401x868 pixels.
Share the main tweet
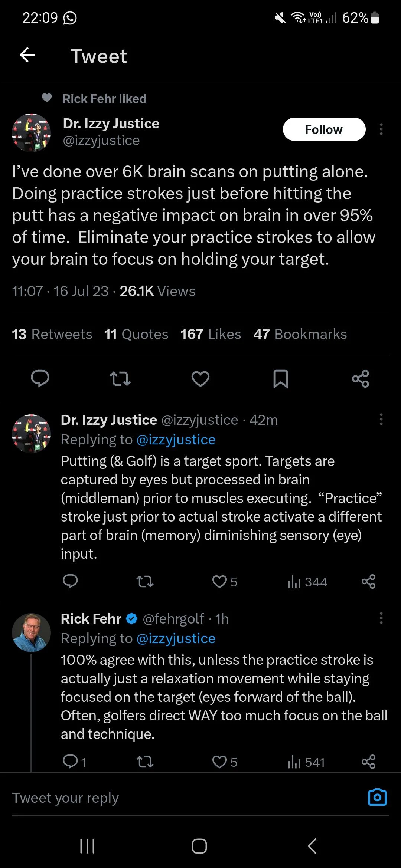tap(361, 378)
